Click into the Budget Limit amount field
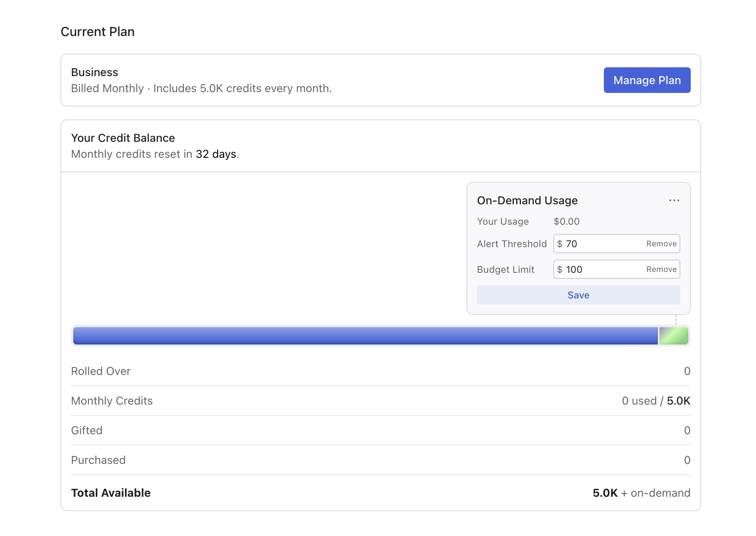The height and width of the screenshot is (536, 756). point(601,269)
